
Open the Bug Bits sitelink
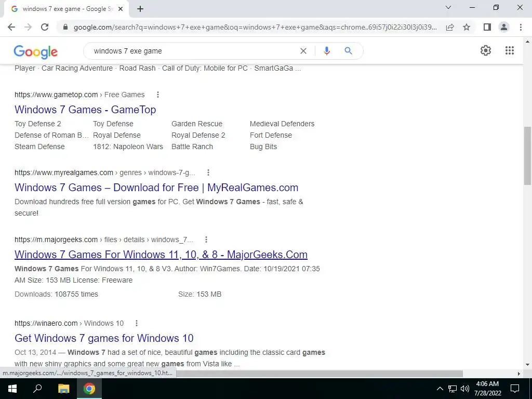(263, 147)
